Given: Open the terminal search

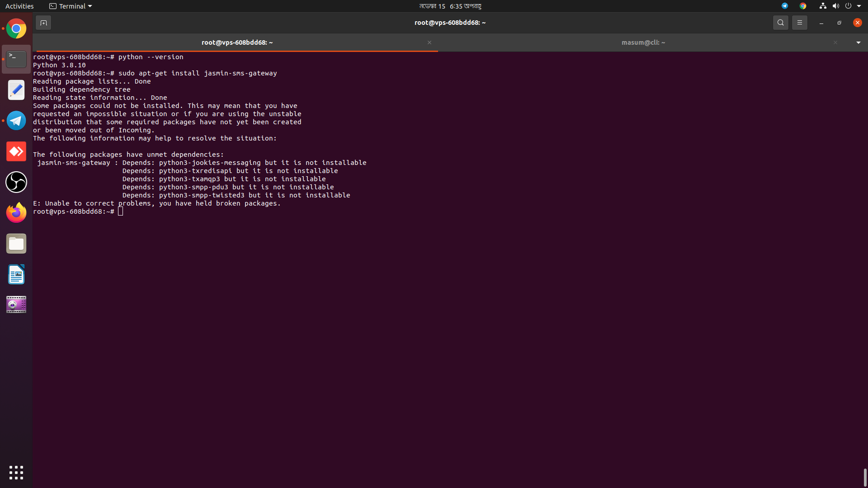Looking at the screenshot, I should point(781,23).
